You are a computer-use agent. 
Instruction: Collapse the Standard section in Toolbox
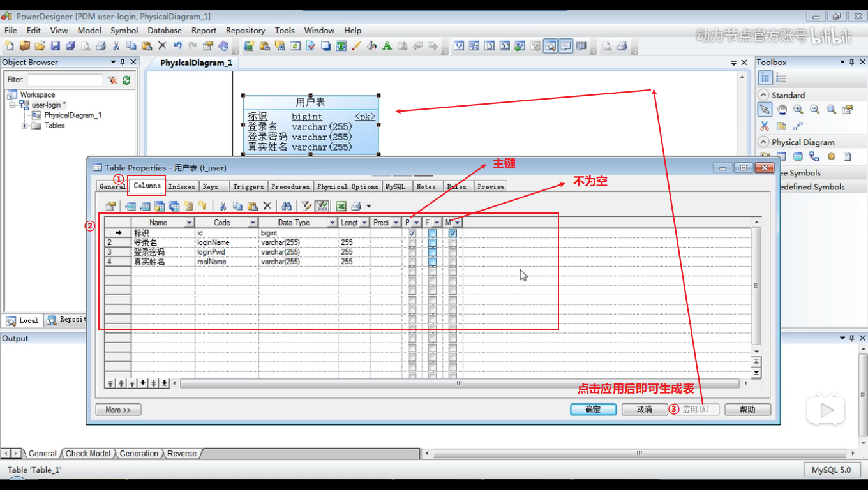[763, 94]
